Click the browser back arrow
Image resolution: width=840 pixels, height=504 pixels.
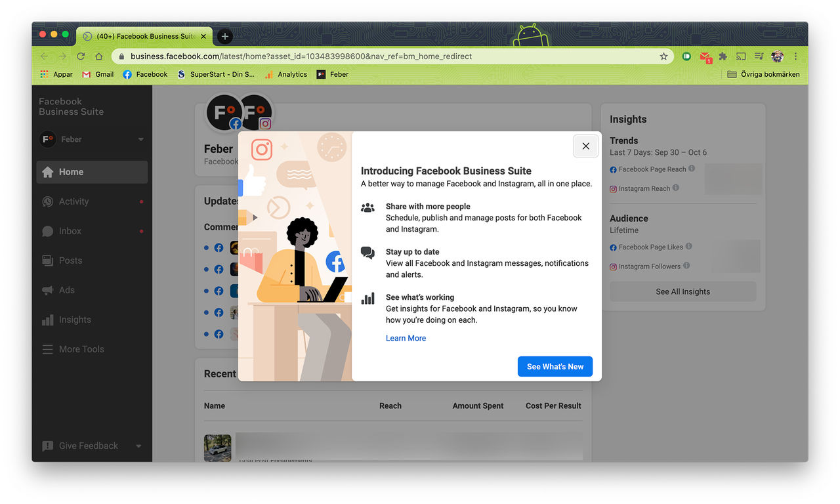pos(44,56)
